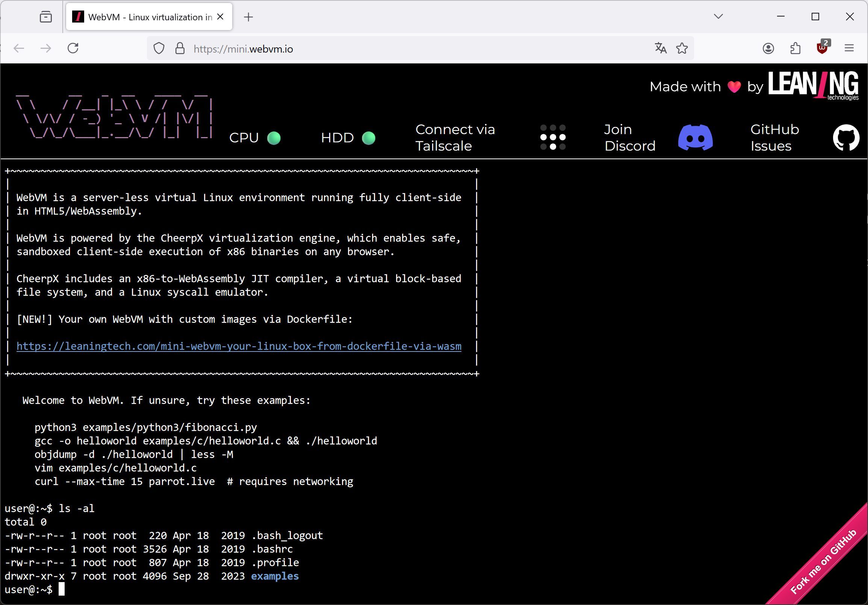Image resolution: width=868 pixels, height=605 pixels.
Task: Click the GitHub Octocat icon
Action: (846, 137)
